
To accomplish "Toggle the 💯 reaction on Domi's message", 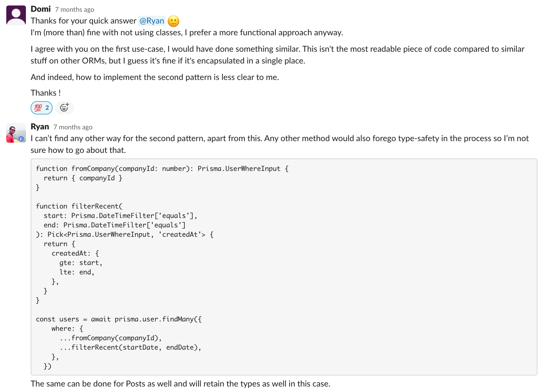I will tap(41, 107).
